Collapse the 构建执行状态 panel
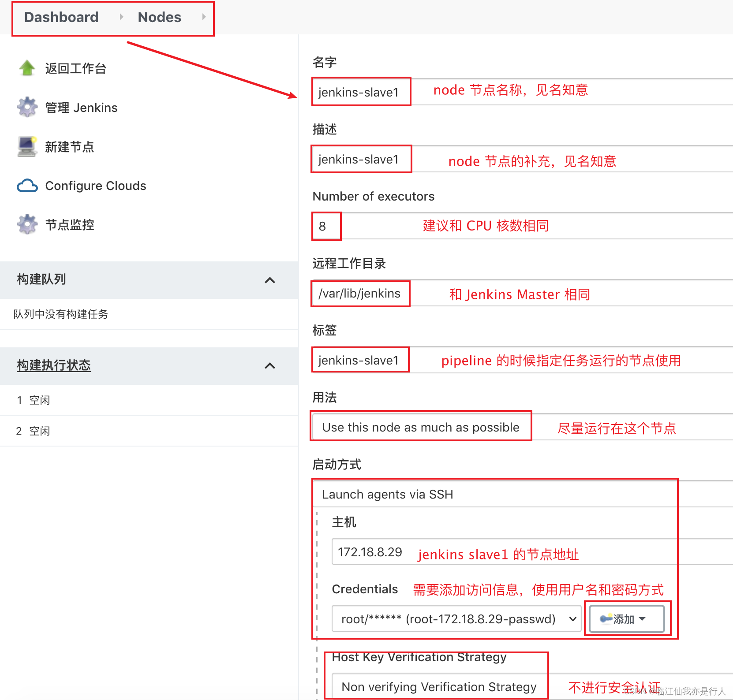 270,365
